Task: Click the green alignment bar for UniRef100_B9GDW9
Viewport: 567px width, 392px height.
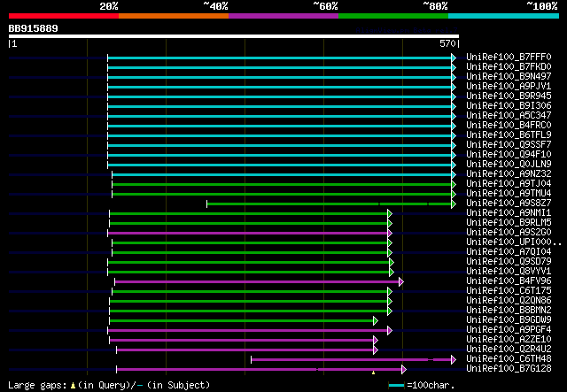Action: pos(242,321)
